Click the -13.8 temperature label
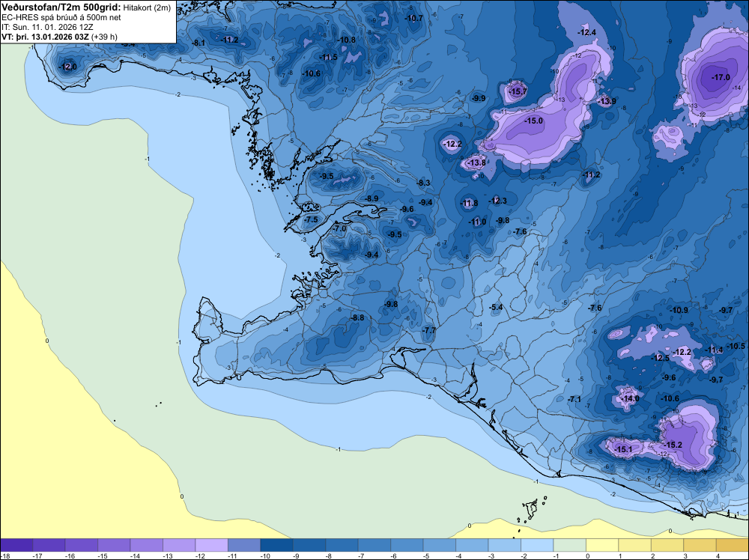 [x=476, y=163]
